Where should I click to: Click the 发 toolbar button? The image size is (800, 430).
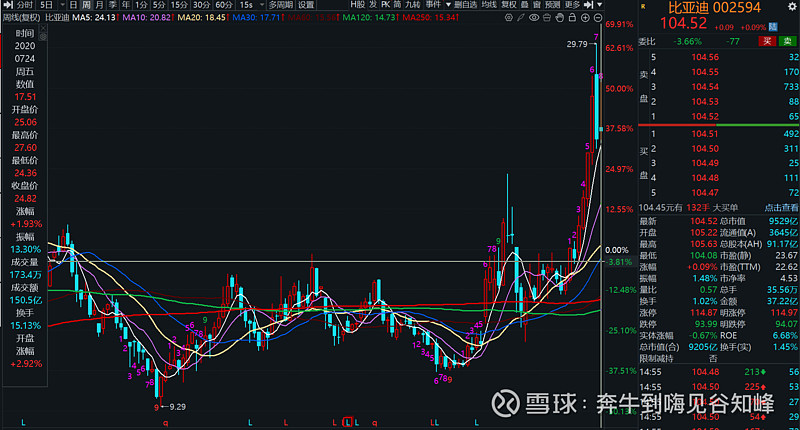point(373,5)
